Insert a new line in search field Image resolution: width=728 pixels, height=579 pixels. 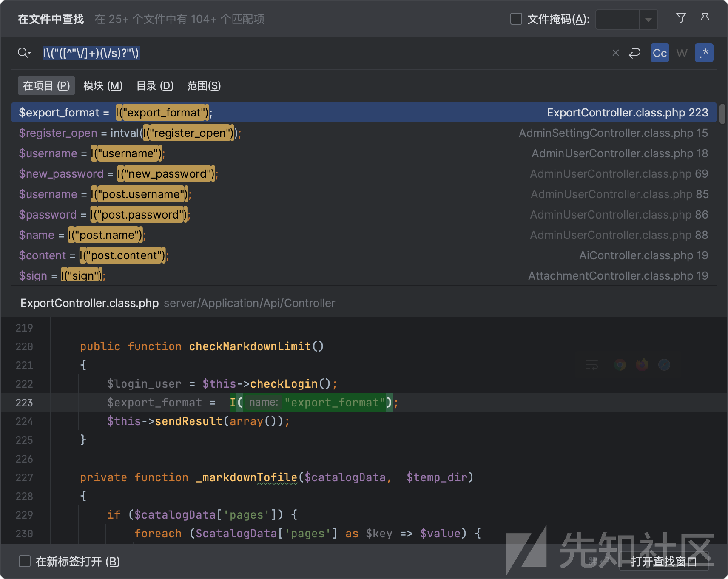(x=634, y=53)
